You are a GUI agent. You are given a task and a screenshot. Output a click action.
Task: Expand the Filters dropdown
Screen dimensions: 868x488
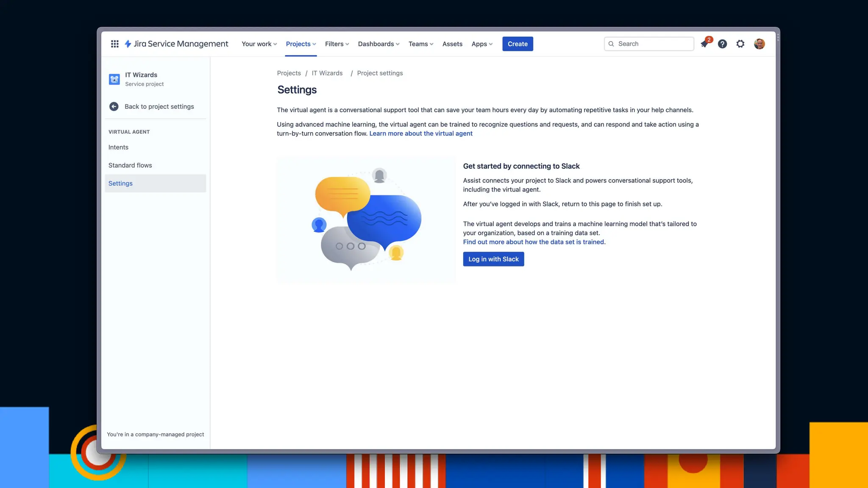(337, 44)
